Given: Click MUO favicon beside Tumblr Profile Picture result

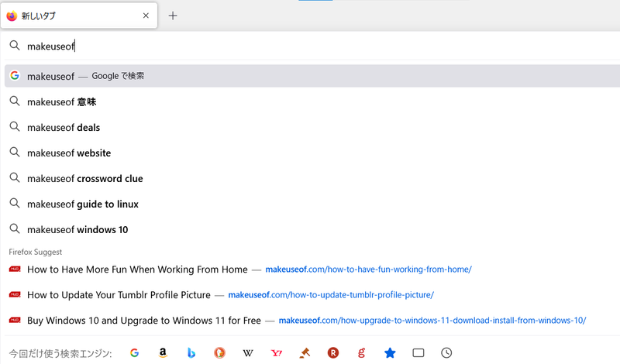Looking at the screenshot, I should (15, 294).
